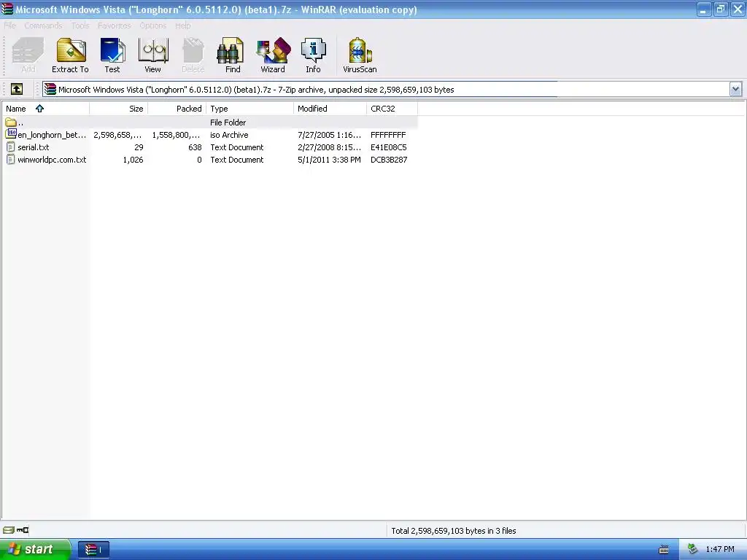
Task: Click the keyboard tray icon
Action: [x=664, y=550]
